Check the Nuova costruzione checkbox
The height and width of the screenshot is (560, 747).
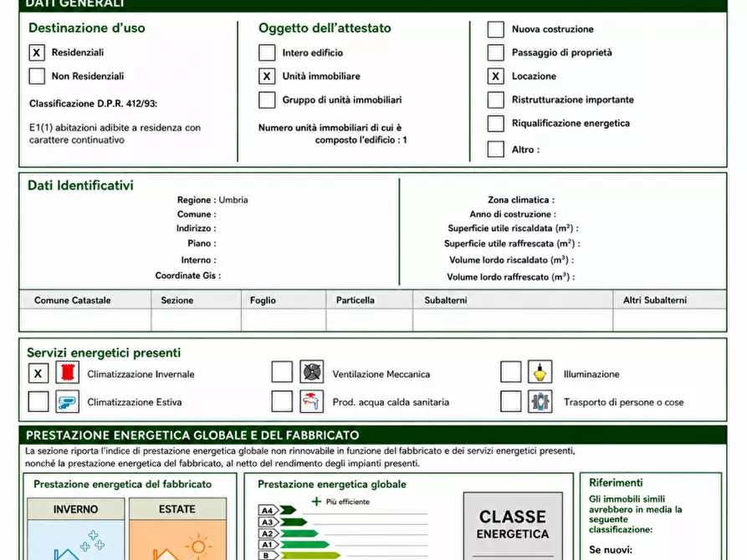tap(495, 29)
